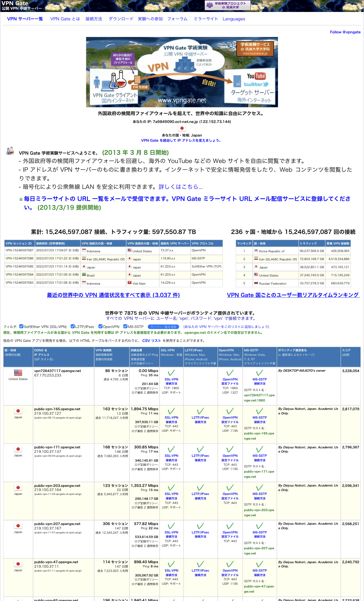This screenshot has height=601, width=364.
Task: Open the 実験への参加 menu item
Action: 150,19
